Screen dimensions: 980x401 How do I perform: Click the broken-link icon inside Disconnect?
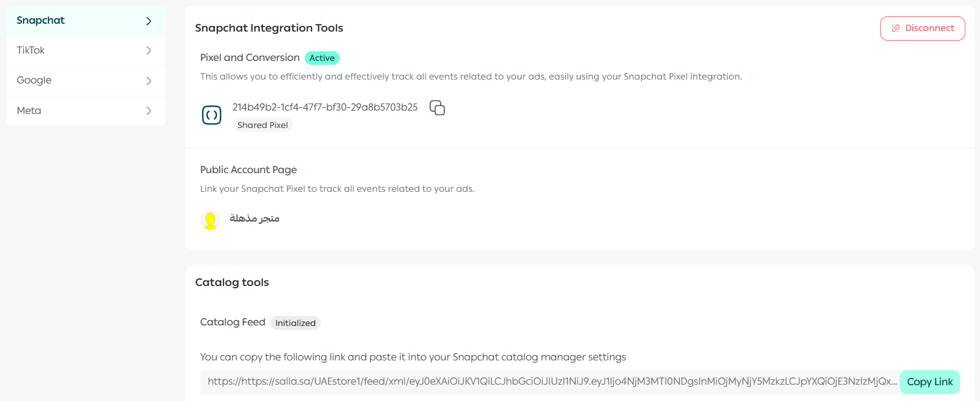click(x=895, y=28)
